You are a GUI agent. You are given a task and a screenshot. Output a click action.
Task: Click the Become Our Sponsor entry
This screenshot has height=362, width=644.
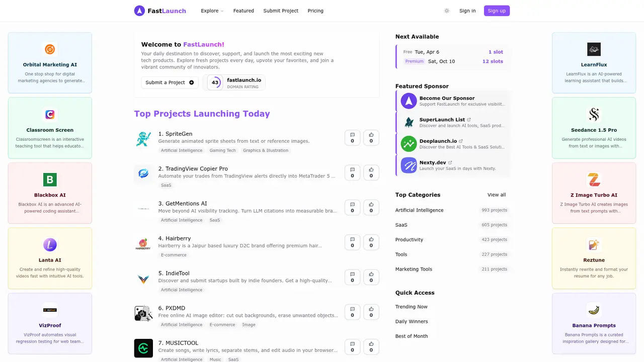(x=453, y=101)
